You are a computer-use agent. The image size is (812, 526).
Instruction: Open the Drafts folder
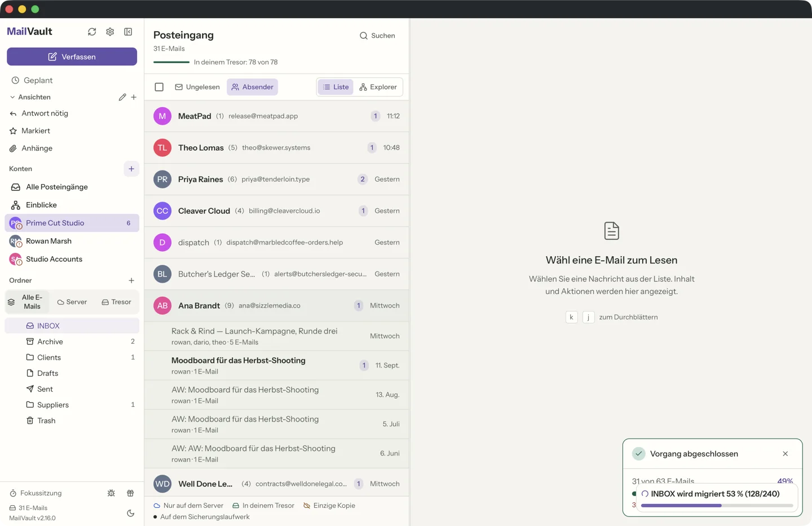coord(72,373)
